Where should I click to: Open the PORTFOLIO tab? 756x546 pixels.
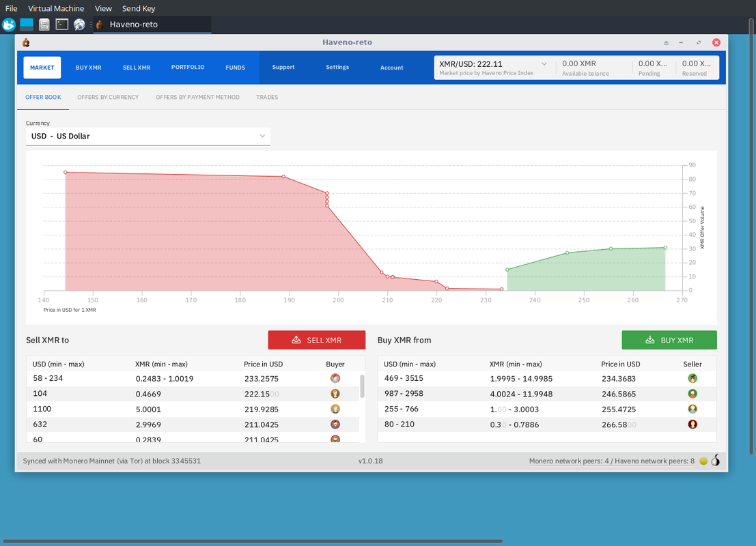[x=188, y=68]
